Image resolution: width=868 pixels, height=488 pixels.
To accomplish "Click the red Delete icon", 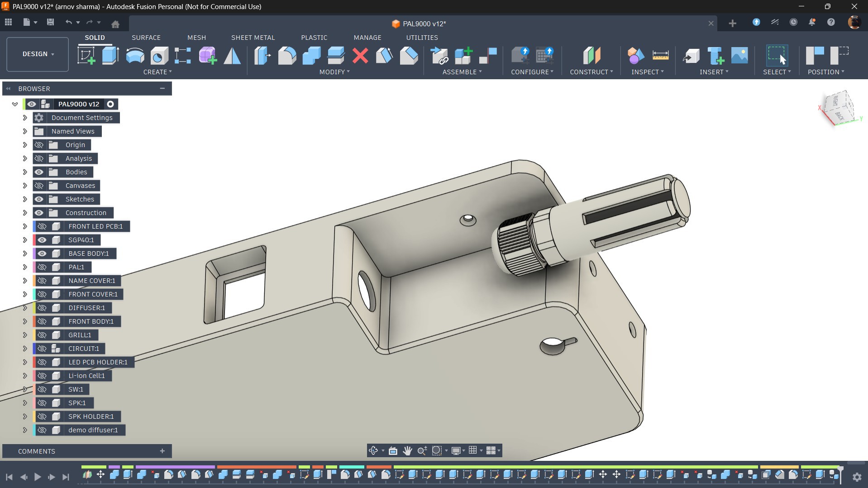I will tap(360, 56).
